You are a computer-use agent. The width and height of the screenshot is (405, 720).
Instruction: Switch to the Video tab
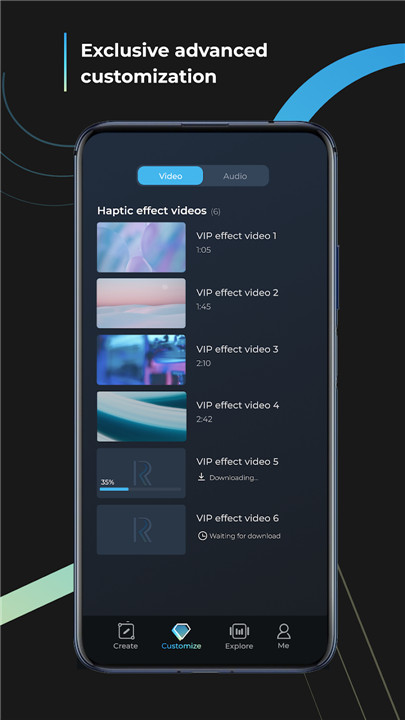(170, 176)
